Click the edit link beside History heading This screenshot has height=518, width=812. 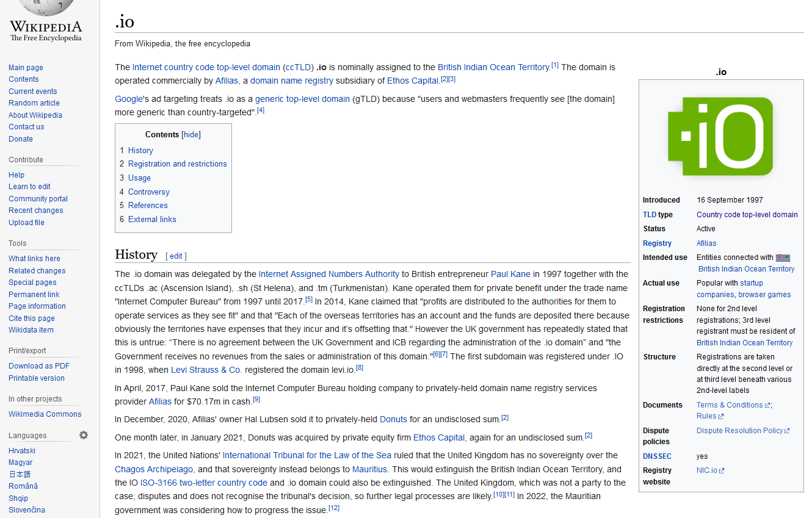point(176,256)
